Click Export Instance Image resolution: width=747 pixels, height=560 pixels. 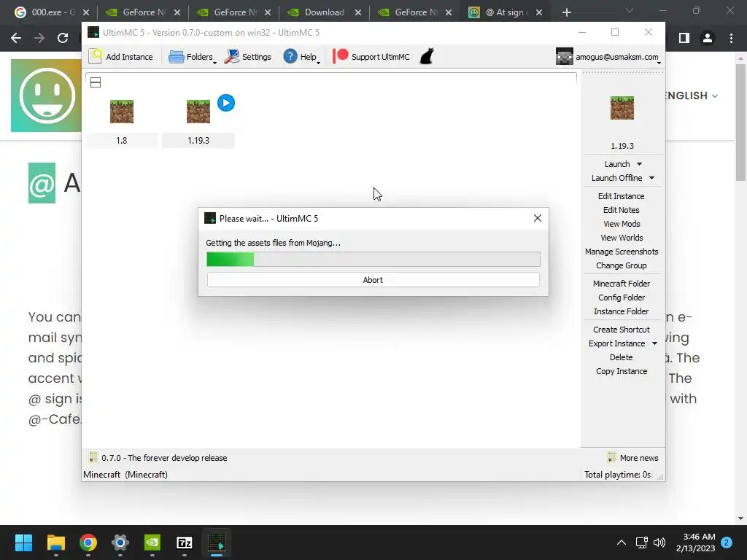coord(616,343)
